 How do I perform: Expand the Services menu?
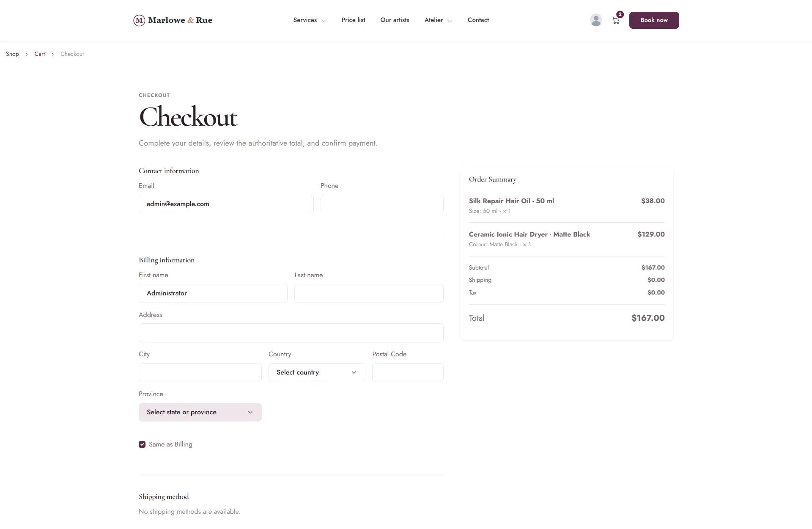tap(310, 20)
